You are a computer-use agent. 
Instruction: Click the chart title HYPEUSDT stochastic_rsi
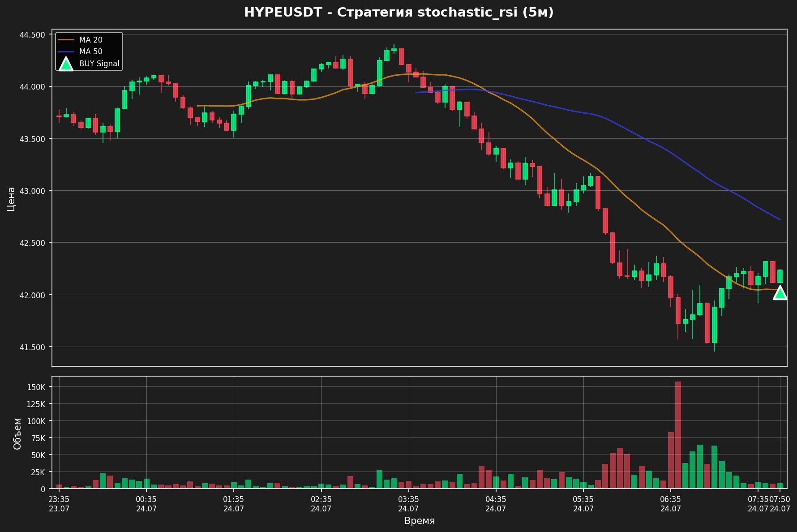tap(398, 13)
